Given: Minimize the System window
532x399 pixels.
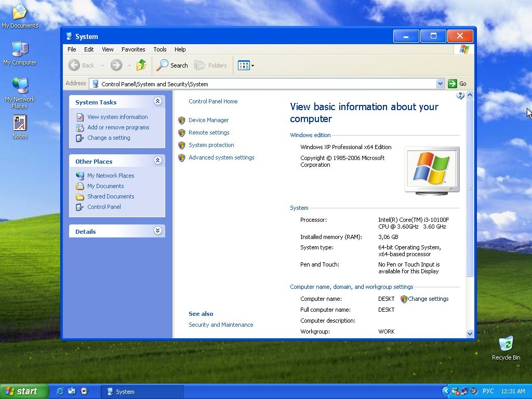Looking at the screenshot, I should (x=406, y=36).
